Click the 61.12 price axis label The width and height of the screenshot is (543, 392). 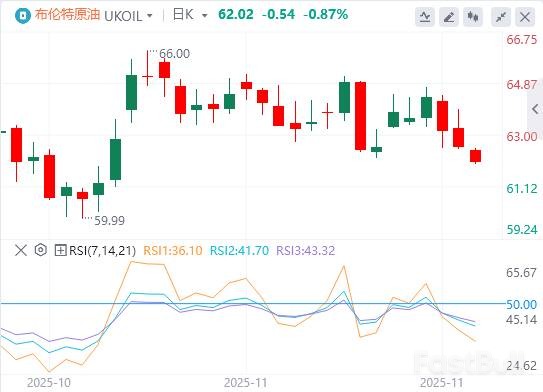[x=522, y=188]
